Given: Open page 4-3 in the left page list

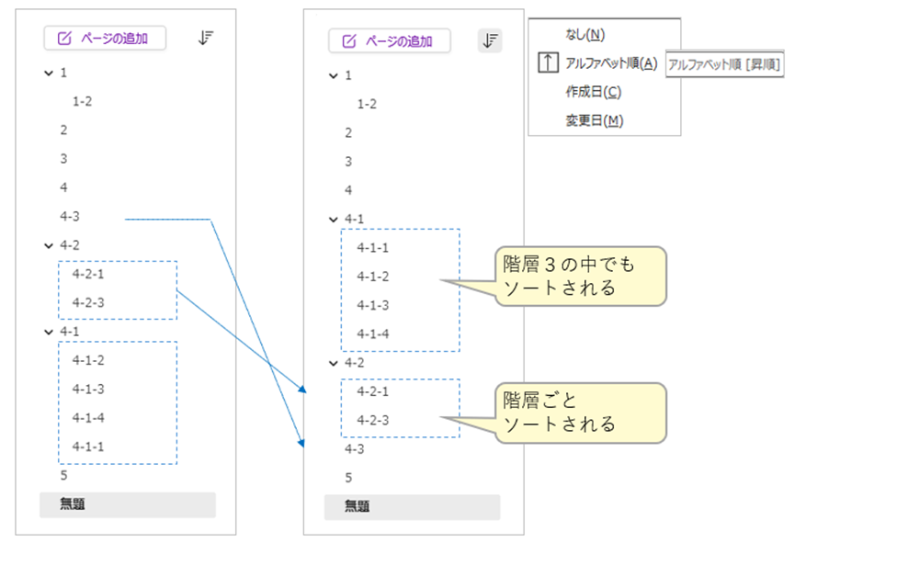Looking at the screenshot, I should pyautogui.click(x=70, y=216).
